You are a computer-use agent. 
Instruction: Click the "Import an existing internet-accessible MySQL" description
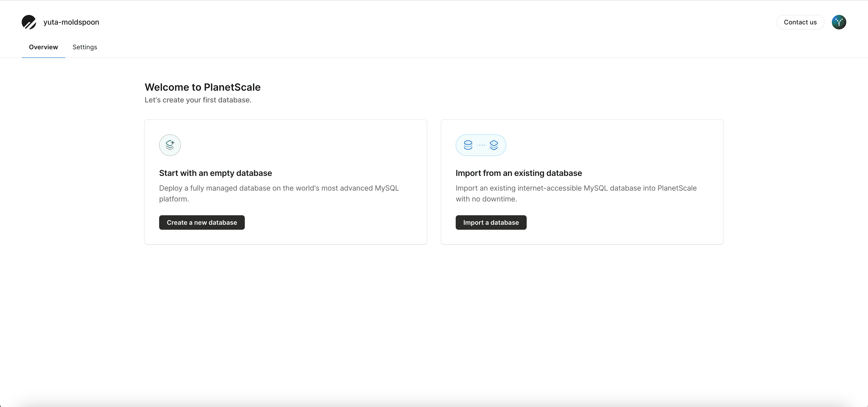pos(576,193)
